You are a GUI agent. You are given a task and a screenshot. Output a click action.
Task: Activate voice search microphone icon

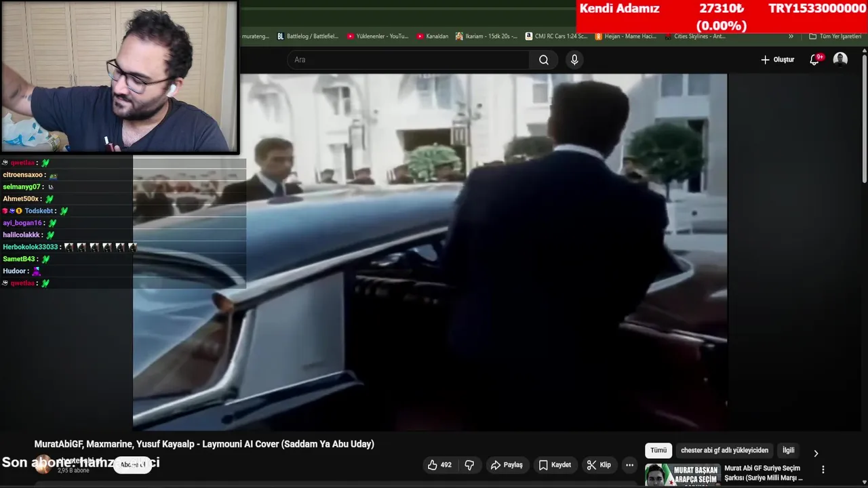pos(574,60)
